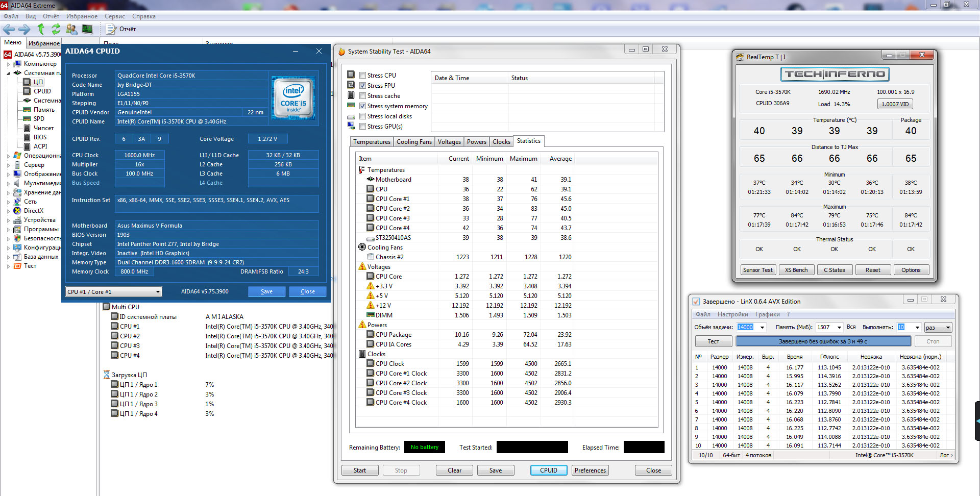Refresh using the green circular arrows icon
Image resolution: width=980 pixels, height=496 pixels.
coord(56,29)
